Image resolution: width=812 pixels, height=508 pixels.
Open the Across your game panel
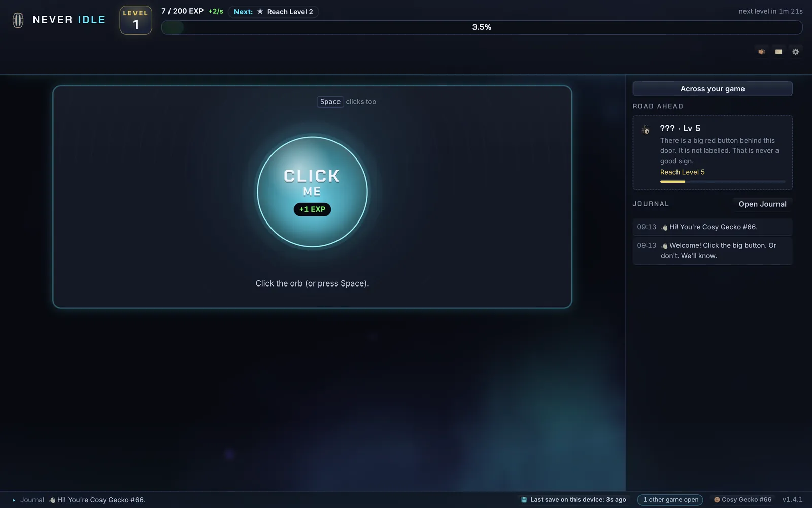click(713, 89)
